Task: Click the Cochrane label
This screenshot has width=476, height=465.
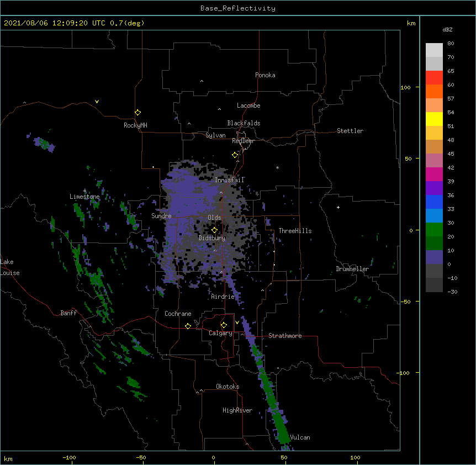Action: click(x=178, y=314)
